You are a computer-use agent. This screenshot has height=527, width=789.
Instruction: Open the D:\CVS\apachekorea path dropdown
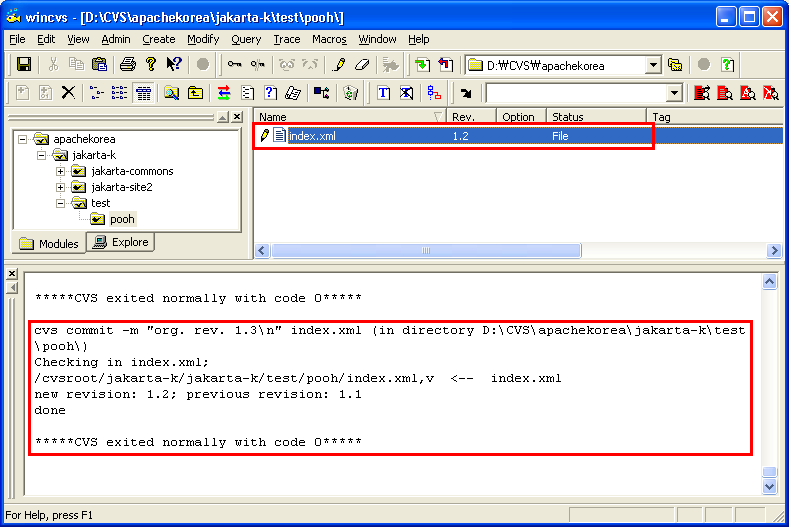(x=653, y=65)
